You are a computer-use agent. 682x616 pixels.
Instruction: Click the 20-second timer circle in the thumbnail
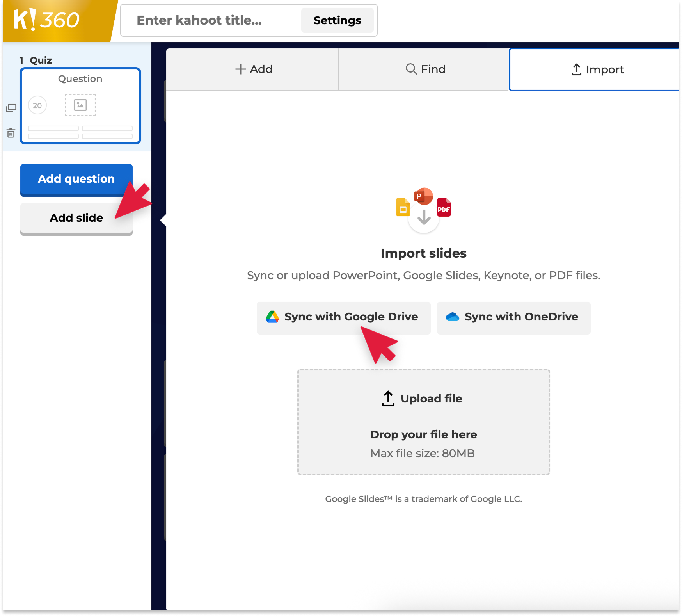click(x=37, y=105)
